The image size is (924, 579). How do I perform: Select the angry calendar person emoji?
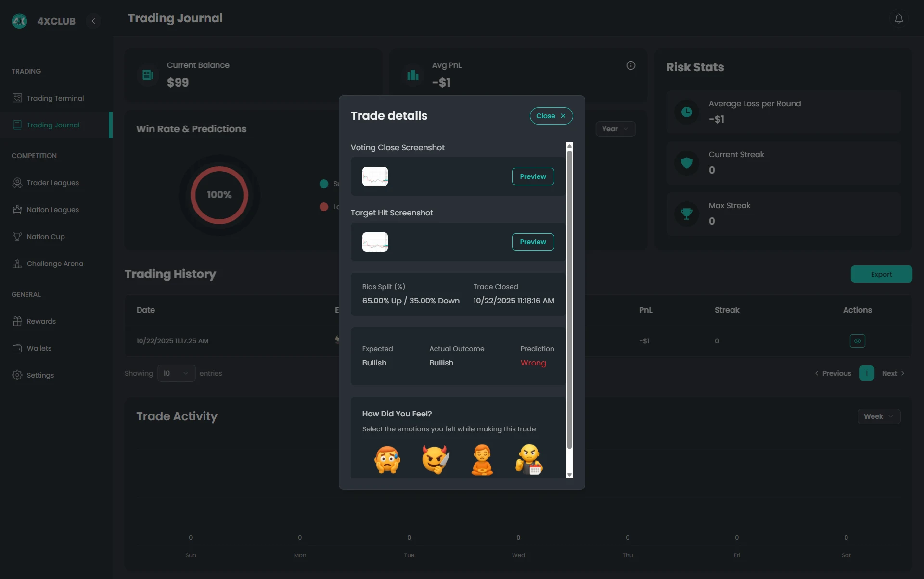click(x=529, y=459)
